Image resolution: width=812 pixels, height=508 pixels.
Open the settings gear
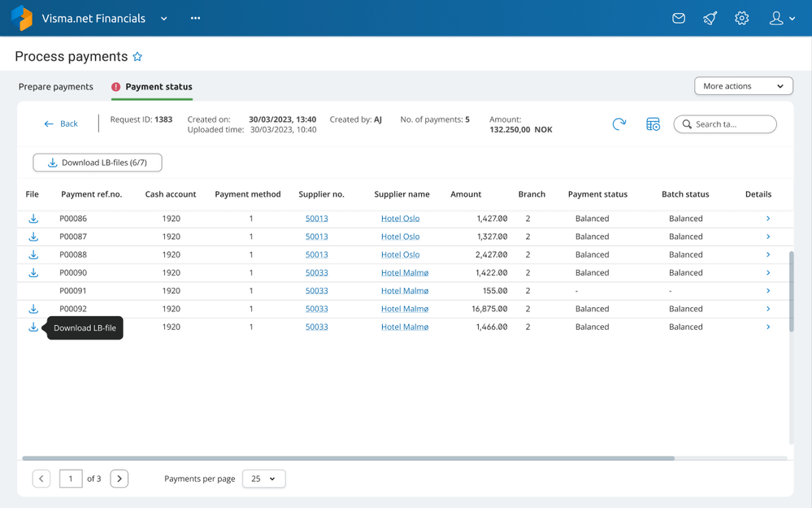(x=741, y=19)
